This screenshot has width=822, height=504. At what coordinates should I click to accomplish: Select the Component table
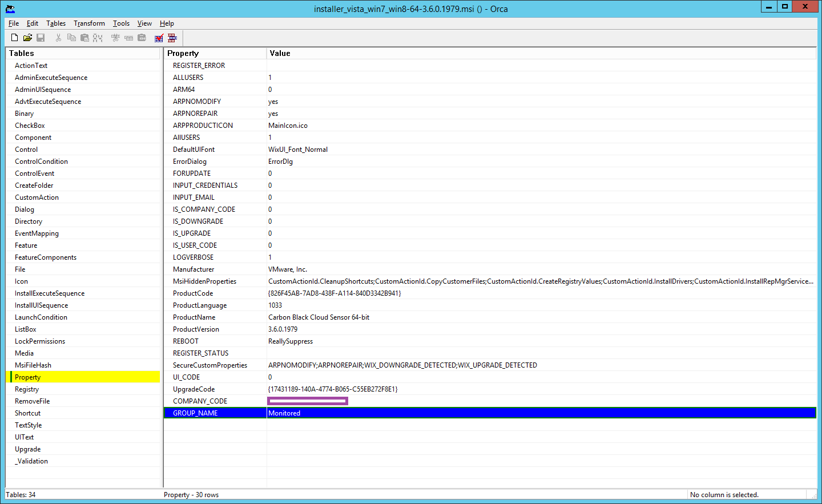33,138
